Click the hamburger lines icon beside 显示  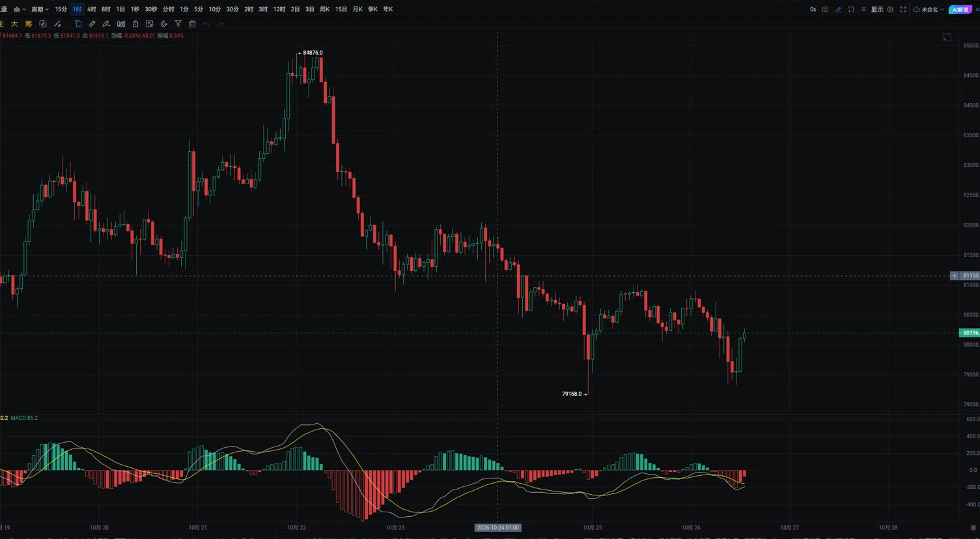point(864,10)
